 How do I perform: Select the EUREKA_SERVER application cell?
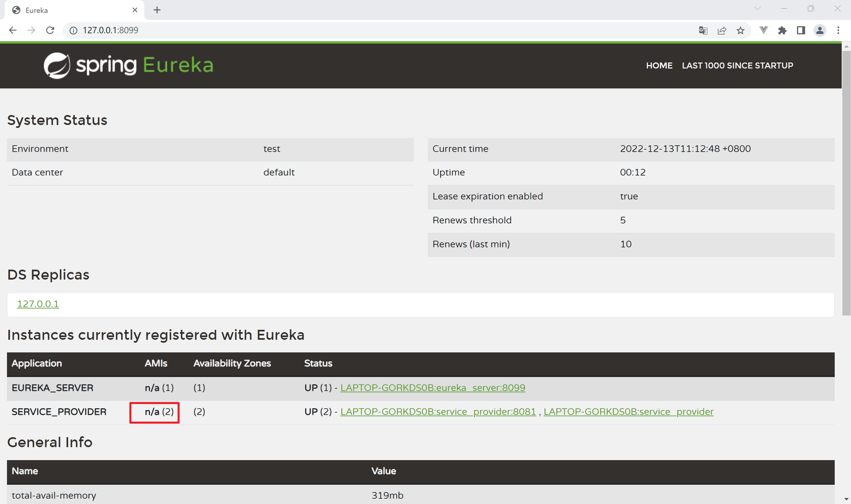click(52, 388)
